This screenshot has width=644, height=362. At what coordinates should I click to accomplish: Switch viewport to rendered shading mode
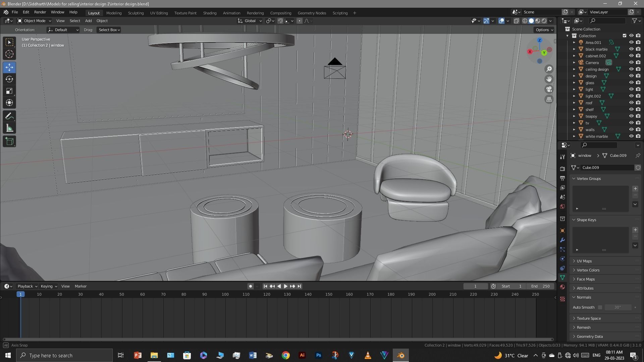coord(544,21)
